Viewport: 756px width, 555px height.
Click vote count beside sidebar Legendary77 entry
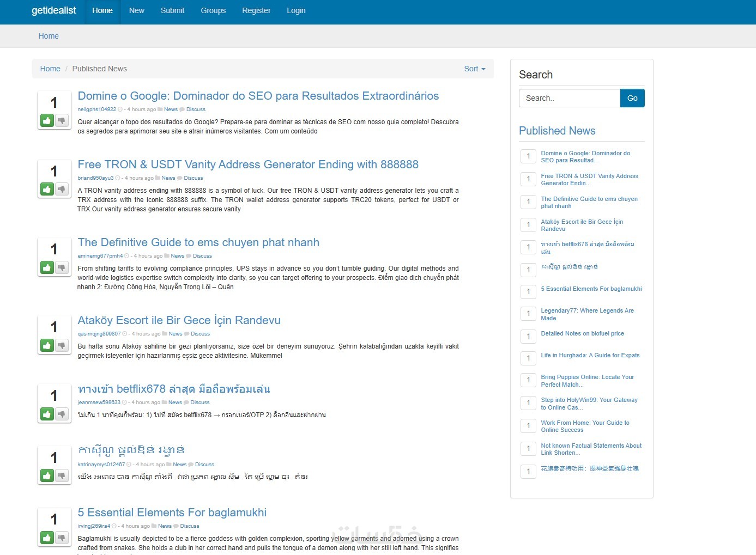coord(528,314)
